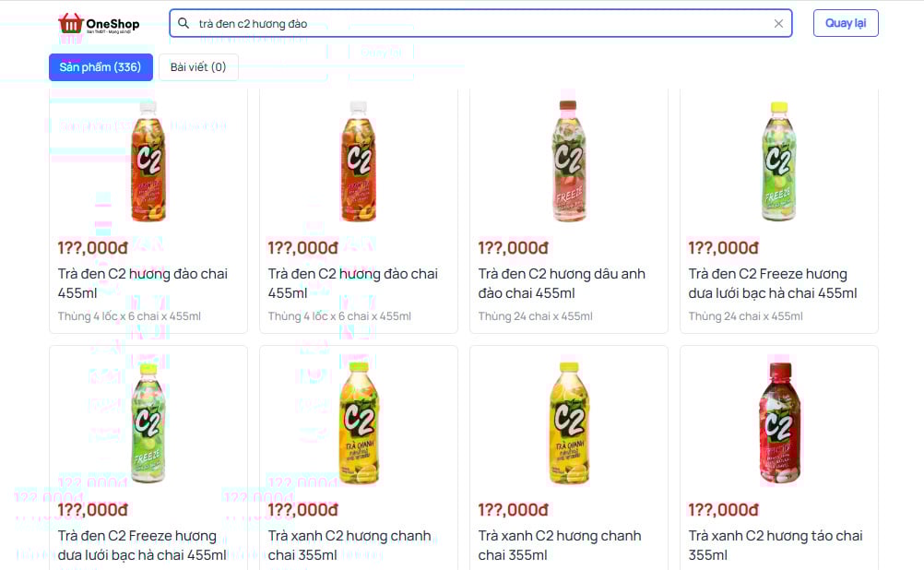Open Trà xanh C2 hương táo chai 355ml title
Image resolution: width=924 pixels, height=570 pixels.
[775, 545]
